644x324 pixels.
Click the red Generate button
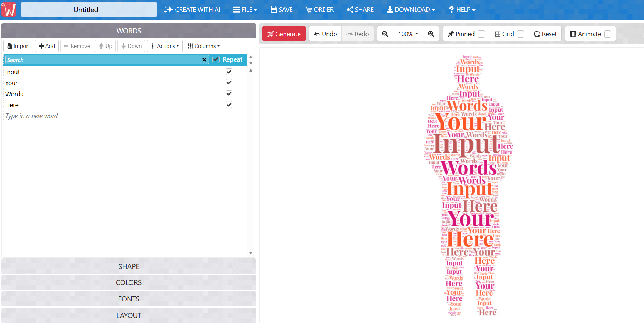pos(284,34)
